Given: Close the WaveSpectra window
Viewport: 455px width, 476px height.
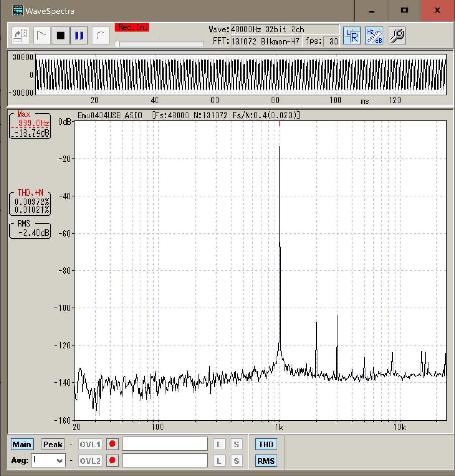Looking at the screenshot, I should pyautogui.click(x=438, y=11).
